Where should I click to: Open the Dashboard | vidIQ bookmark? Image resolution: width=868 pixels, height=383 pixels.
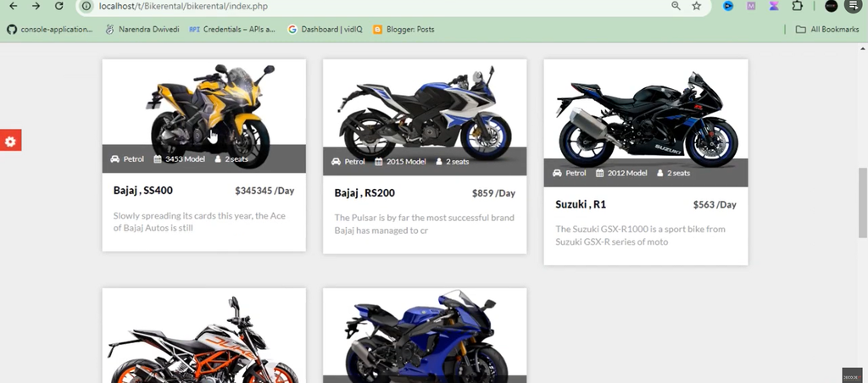325,30
